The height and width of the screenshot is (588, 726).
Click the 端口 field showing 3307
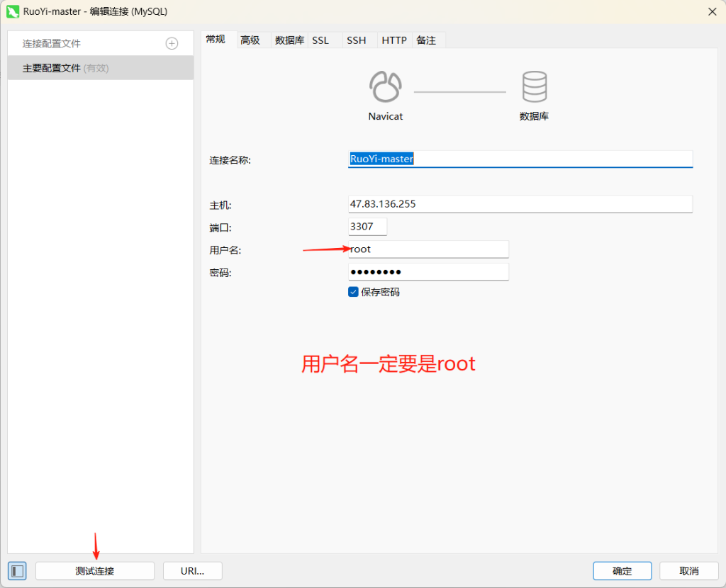click(368, 227)
